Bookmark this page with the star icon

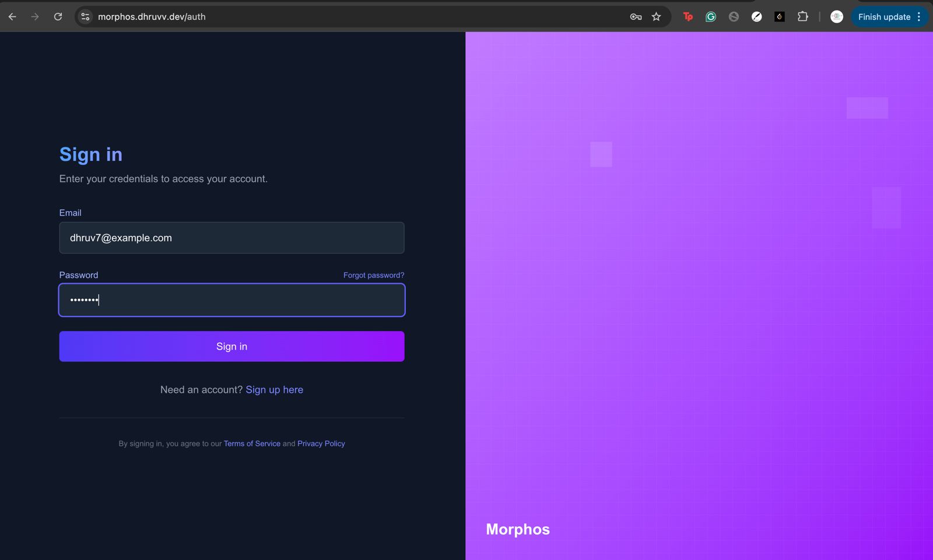657,17
